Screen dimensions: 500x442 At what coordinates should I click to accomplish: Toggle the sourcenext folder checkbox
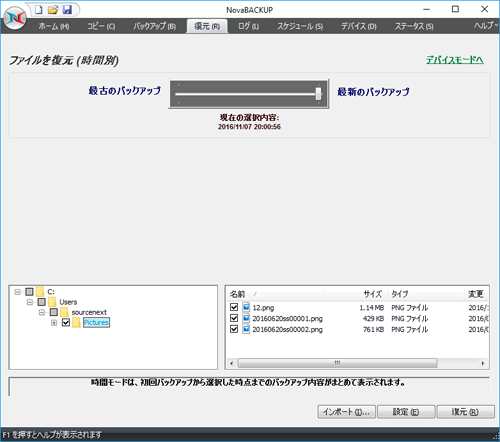54,312
